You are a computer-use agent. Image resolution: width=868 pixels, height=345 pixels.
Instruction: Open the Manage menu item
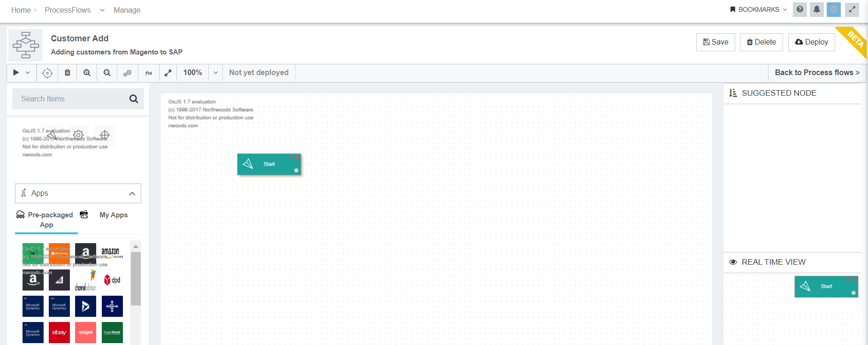[x=127, y=10]
